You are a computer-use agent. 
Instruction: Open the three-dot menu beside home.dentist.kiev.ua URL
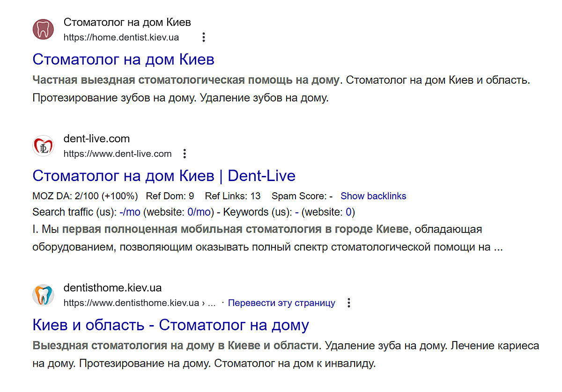pyautogui.click(x=203, y=37)
